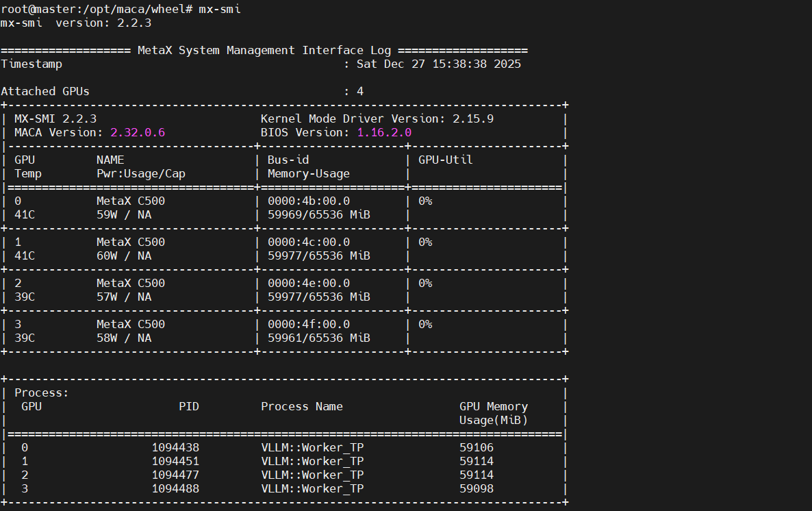Click the GPU memory value 59106
This screenshot has height=511, width=812.
pos(477,447)
